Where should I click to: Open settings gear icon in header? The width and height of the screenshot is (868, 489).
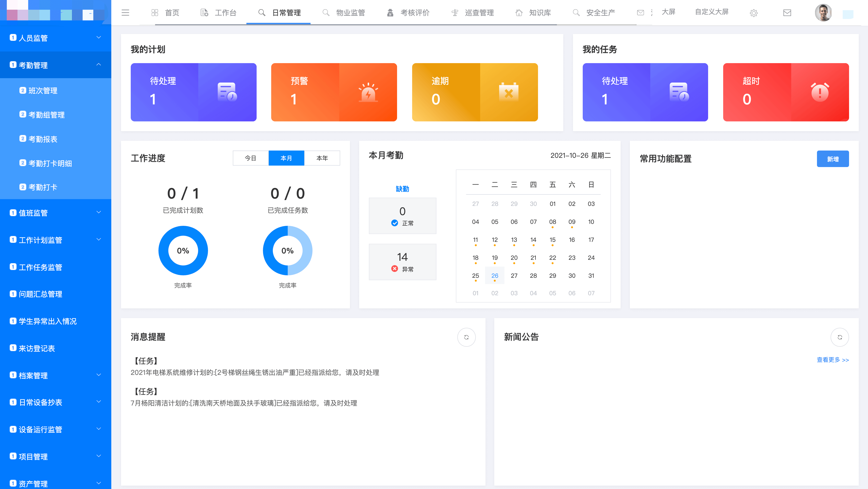[x=754, y=13]
